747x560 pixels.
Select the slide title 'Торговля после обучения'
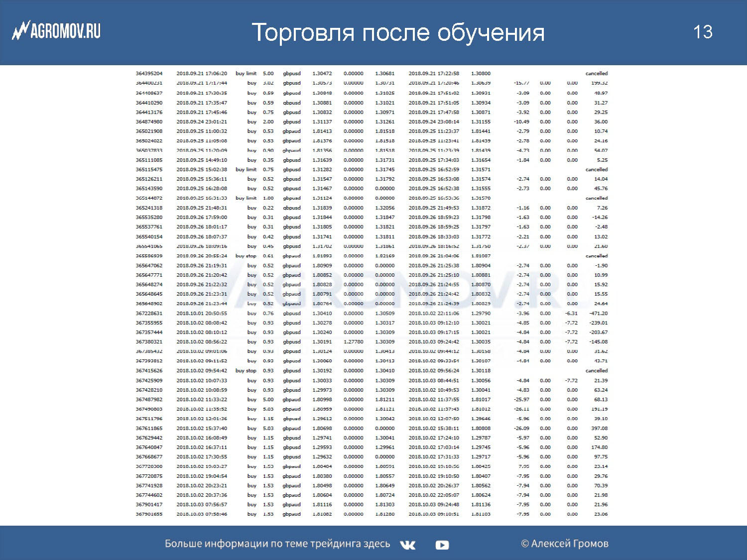[x=398, y=33]
